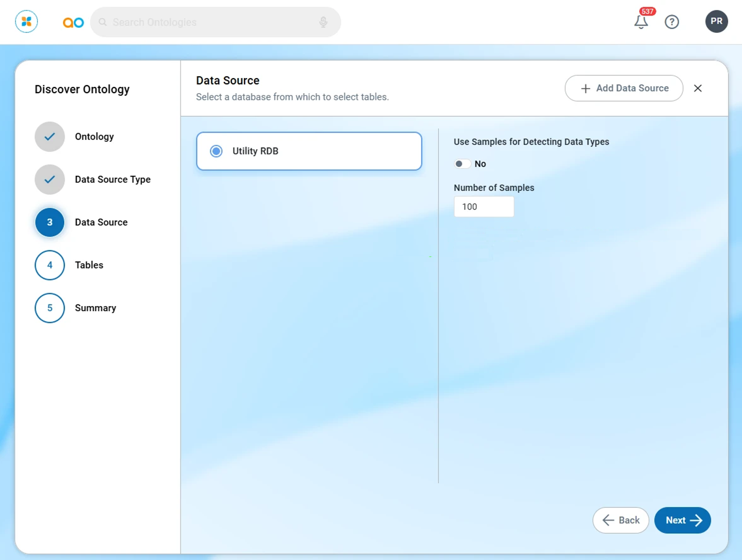742x560 pixels.
Task: Go Back to previous step
Action: [x=621, y=520]
